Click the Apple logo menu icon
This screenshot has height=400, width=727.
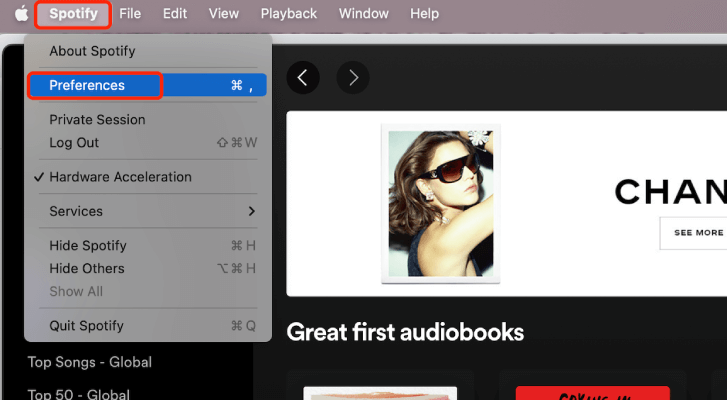[20, 14]
